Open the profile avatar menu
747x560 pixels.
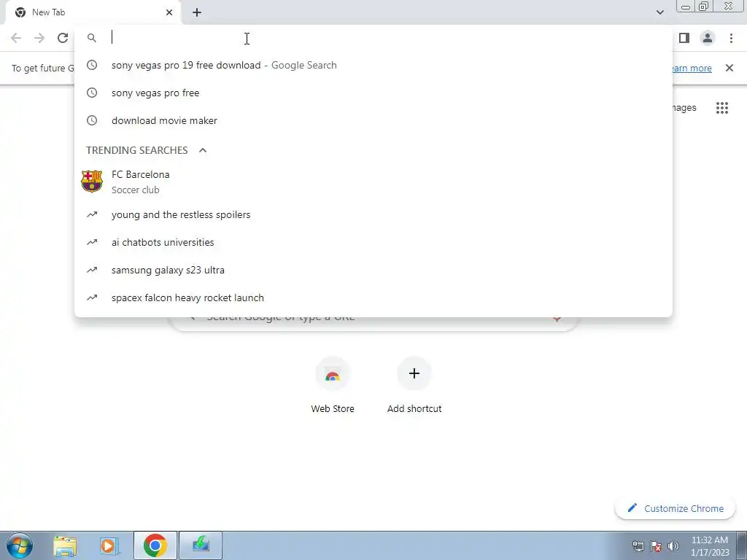click(x=708, y=38)
